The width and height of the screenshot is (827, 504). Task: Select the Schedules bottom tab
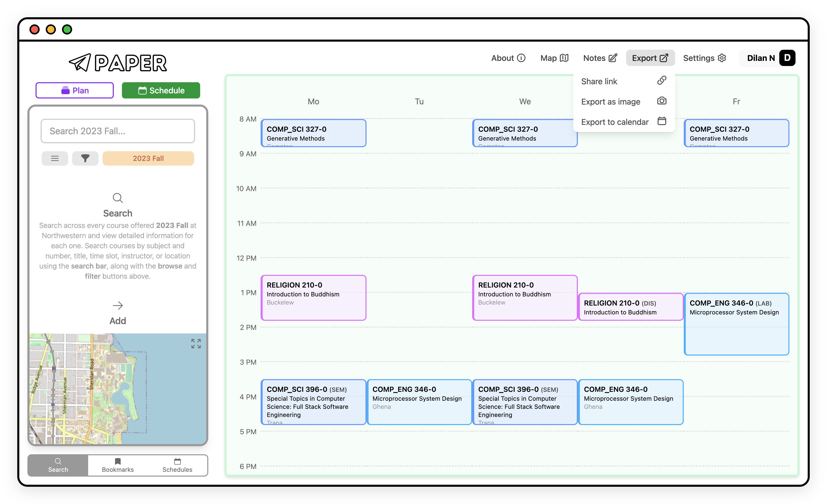click(177, 465)
